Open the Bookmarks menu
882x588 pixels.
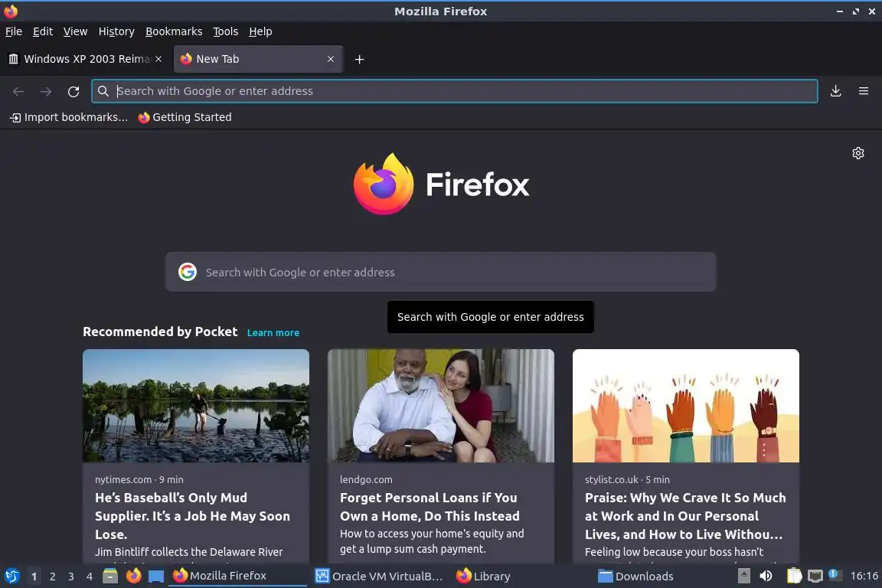pyautogui.click(x=174, y=31)
